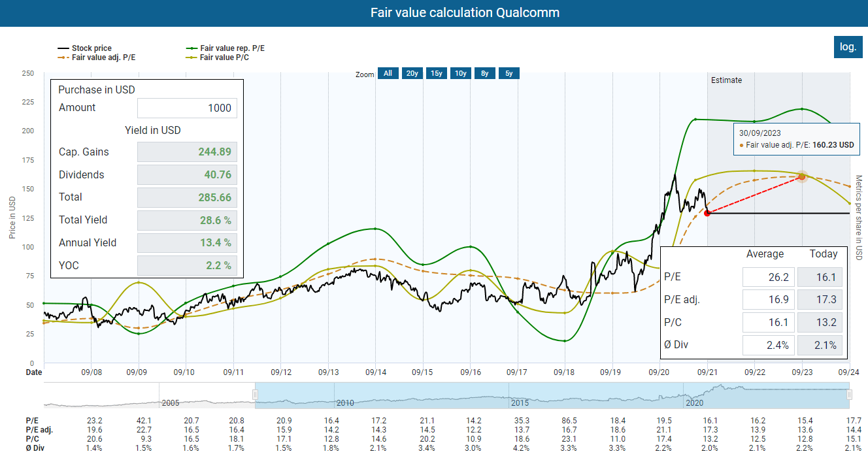
Task: Click the Average column header
Action: point(765,254)
